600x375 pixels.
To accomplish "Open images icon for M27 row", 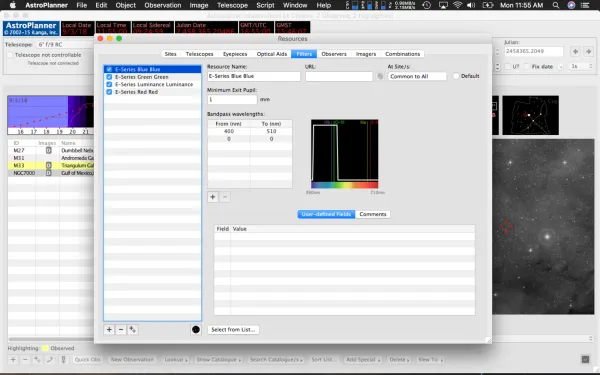I will (x=48, y=151).
